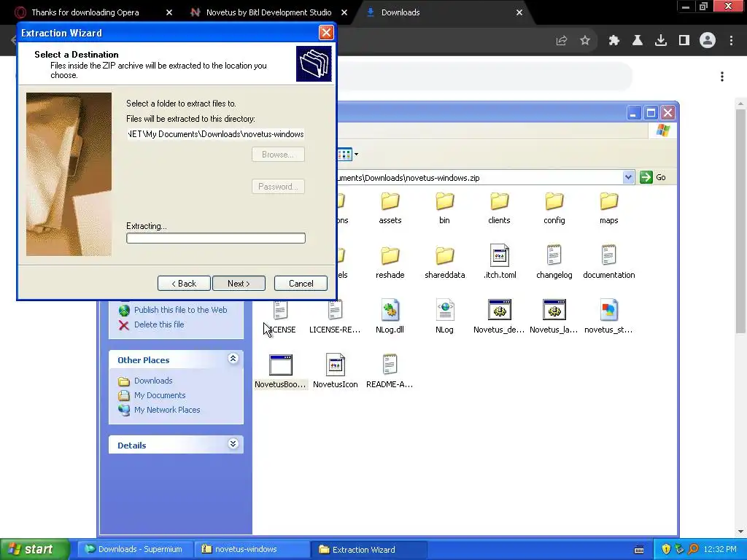Click Delete this file link
This screenshot has width=747, height=560.
tap(159, 324)
